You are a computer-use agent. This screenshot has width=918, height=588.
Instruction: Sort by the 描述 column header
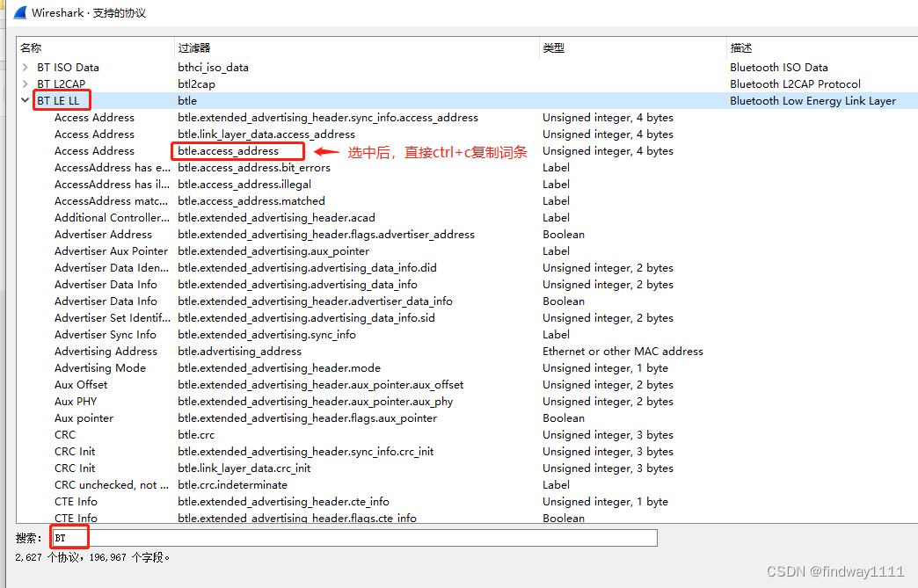(822, 48)
